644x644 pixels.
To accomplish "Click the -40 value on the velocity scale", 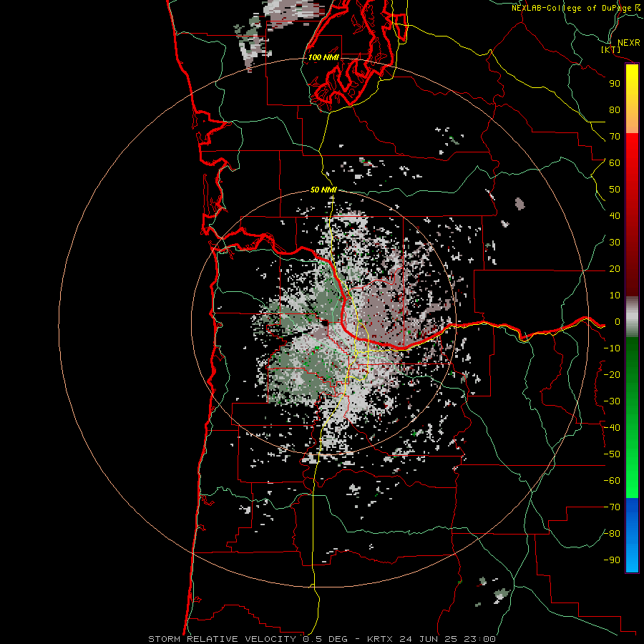I will (x=612, y=428).
